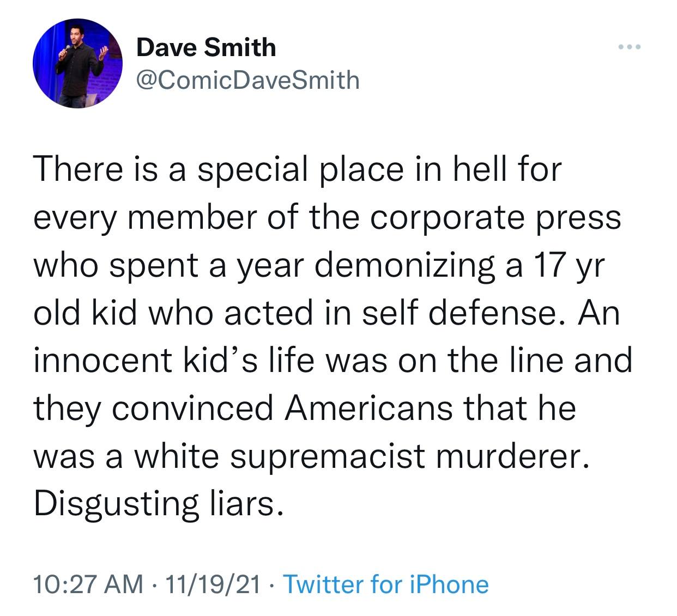Select the 11/19/21 date

pos(215,584)
